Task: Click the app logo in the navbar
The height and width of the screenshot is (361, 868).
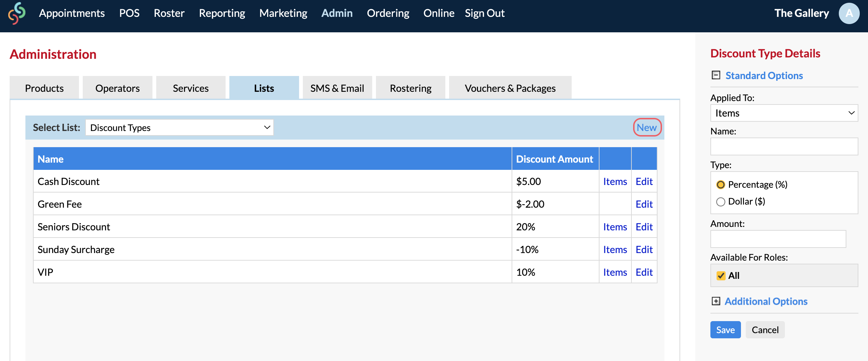Action: point(17,13)
